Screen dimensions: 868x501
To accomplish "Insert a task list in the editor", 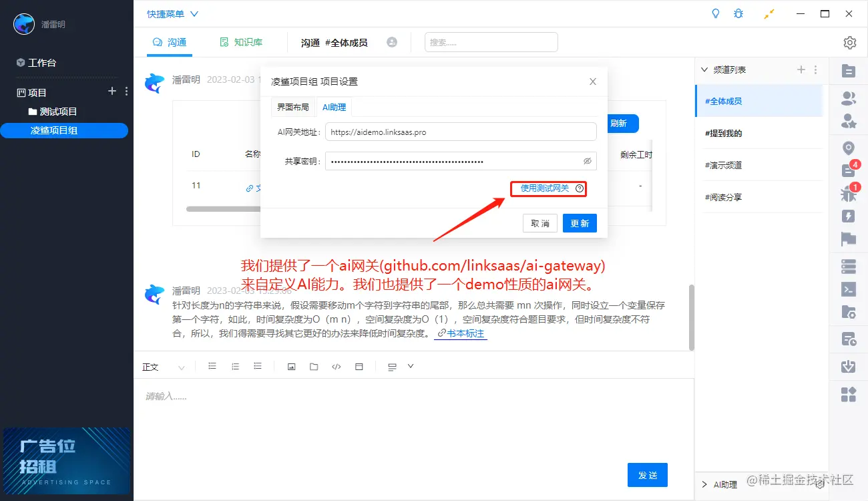I will tap(258, 366).
